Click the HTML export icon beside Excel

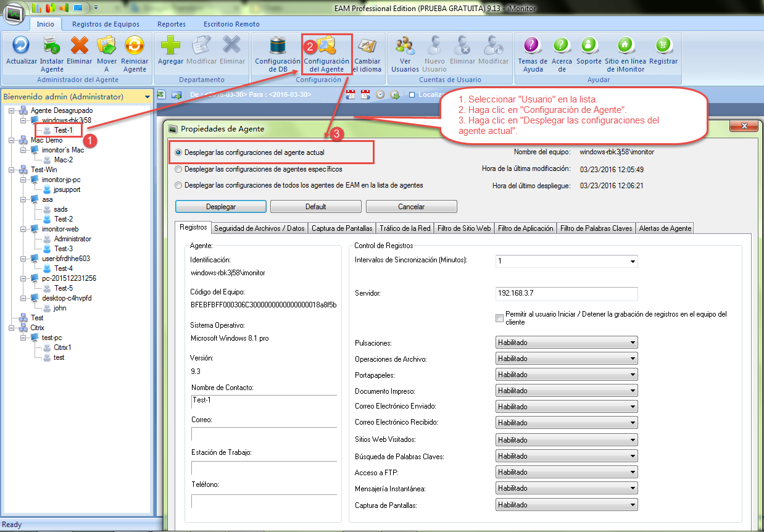(176, 94)
